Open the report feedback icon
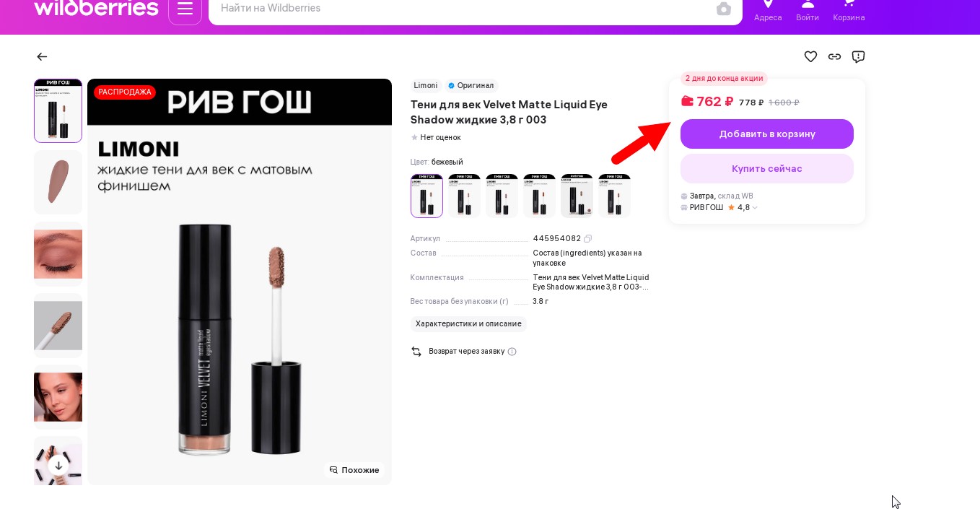The height and width of the screenshot is (509, 980). tap(858, 56)
